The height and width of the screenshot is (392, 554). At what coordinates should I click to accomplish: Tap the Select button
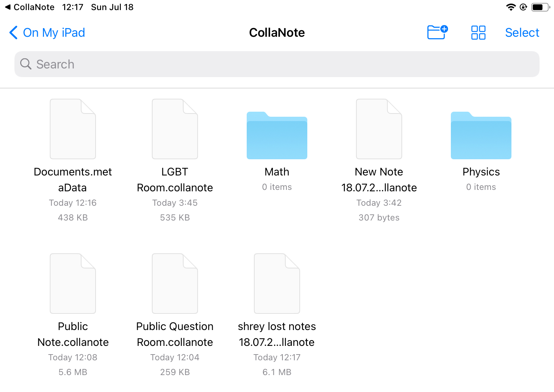point(522,32)
